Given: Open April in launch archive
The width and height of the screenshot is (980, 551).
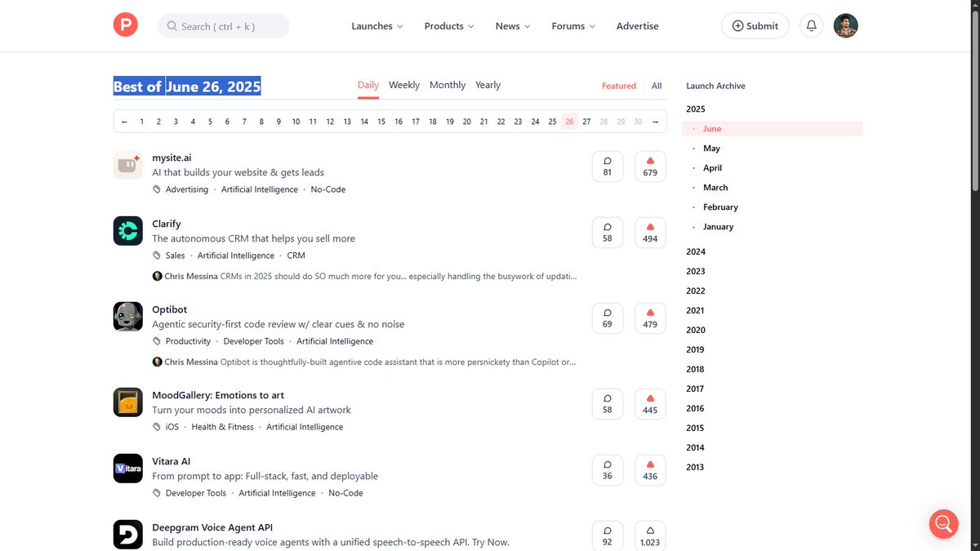Looking at the screenshot, I should pos(713,168).
